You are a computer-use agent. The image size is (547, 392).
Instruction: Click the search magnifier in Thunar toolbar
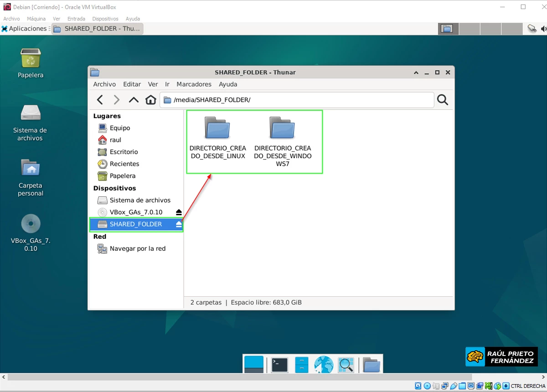click(443, 99)
